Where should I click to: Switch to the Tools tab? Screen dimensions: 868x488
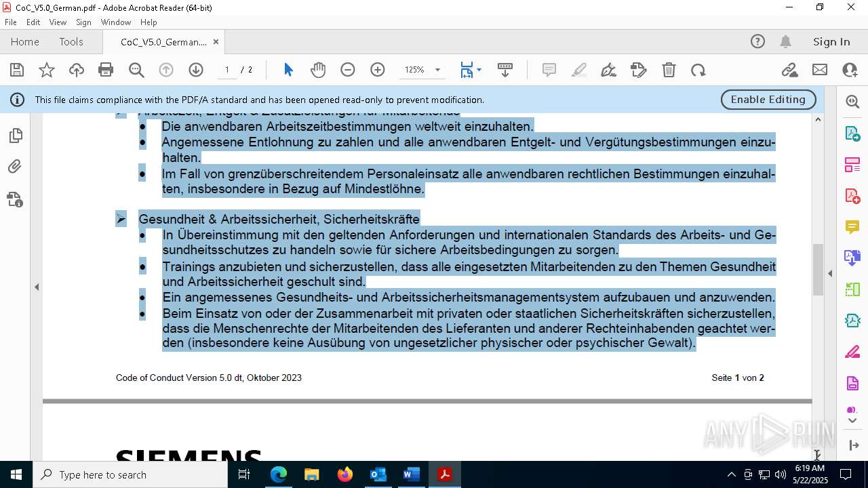click(x=71, y=42)
